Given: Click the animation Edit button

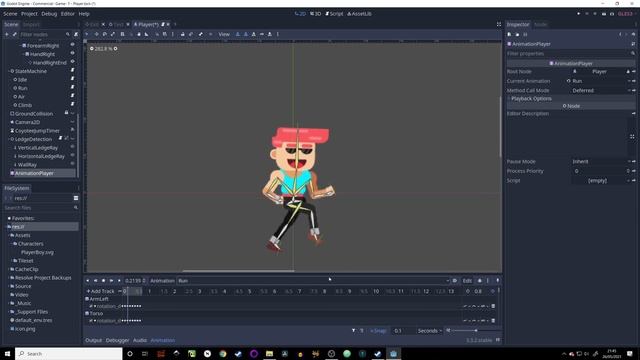Looking at the screenshot, I should pyautogui.click(x=467, y=281).
